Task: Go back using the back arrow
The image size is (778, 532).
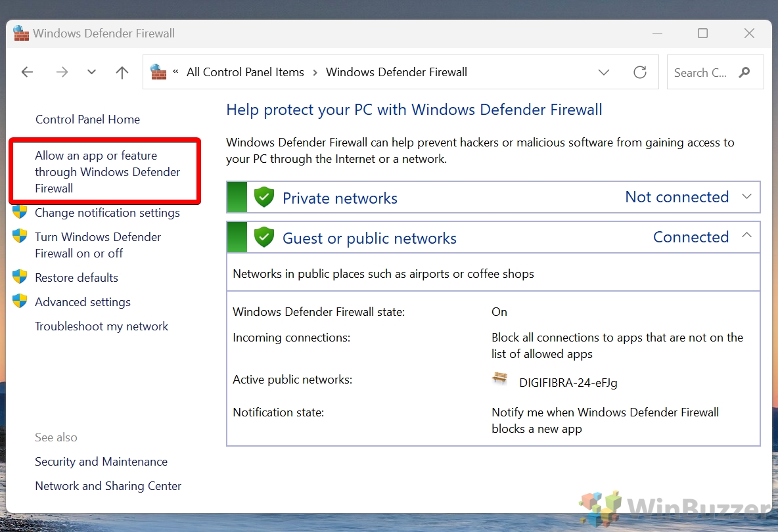Action: click(x=28, y=72)
